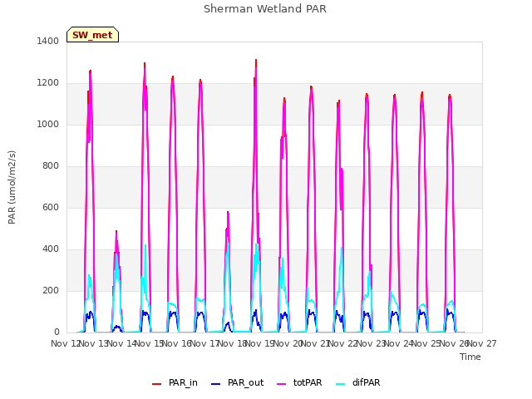Click the 1200 y-axis tick label
Screen dimensions: 532x399
(x=48, y=83)
